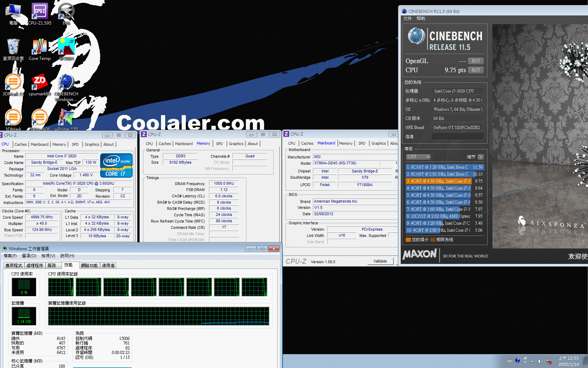Open the 說明(H) menu in Task Manager
588x368 pixels.
click(67, 256)
